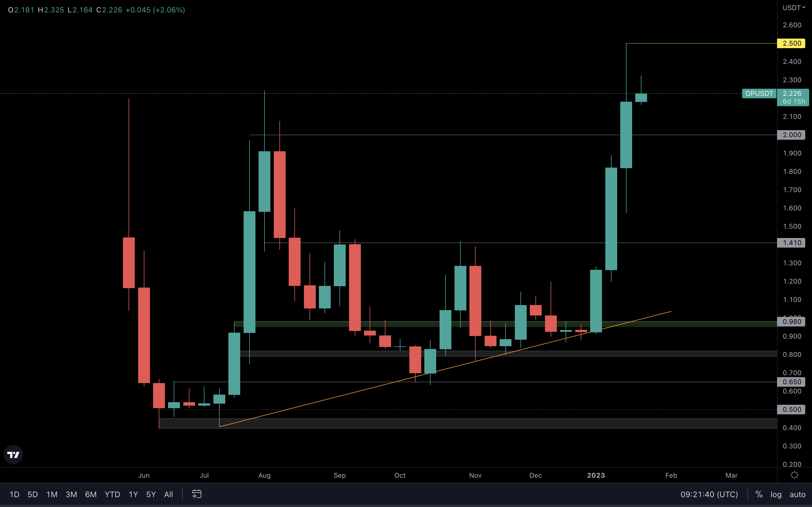Open chart settings gear icon
Viewport: 812px width, 507px height.
[x=794, y=475]
